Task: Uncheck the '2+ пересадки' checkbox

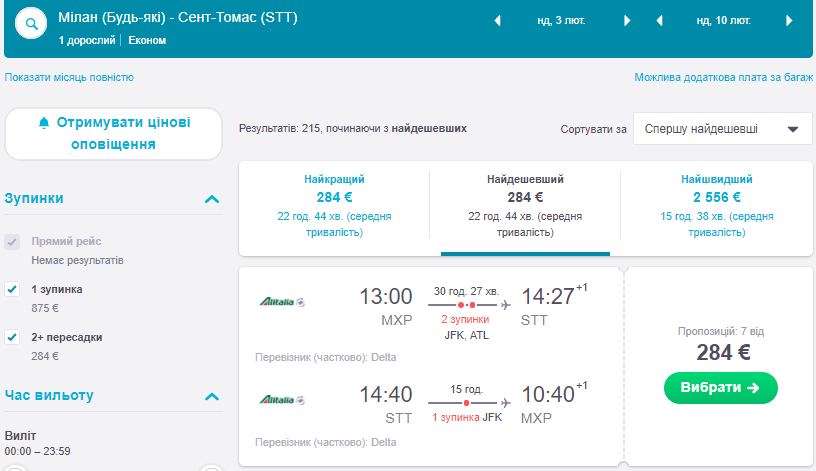Action: click(12, 337)
